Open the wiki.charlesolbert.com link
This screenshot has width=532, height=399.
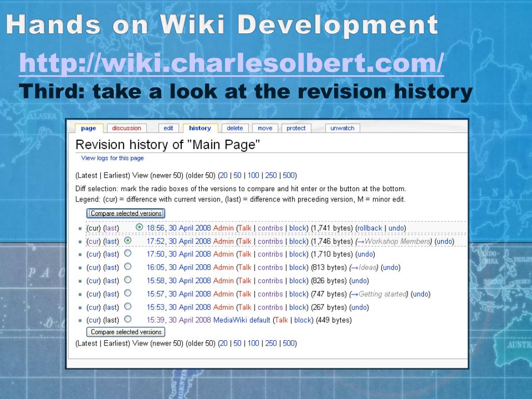point(231,63)
